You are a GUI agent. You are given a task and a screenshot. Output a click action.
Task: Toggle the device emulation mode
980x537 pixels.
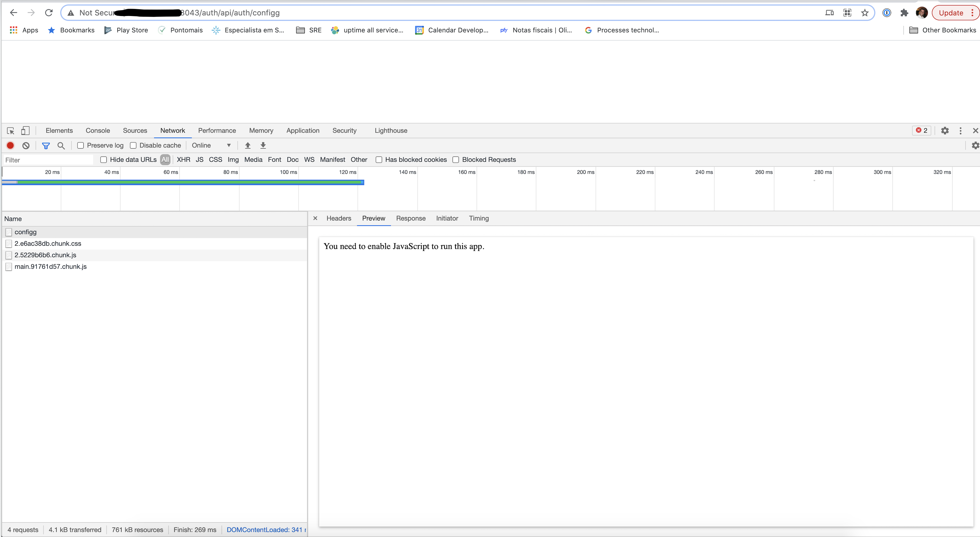pyautogui.click(x=25, y=130)
